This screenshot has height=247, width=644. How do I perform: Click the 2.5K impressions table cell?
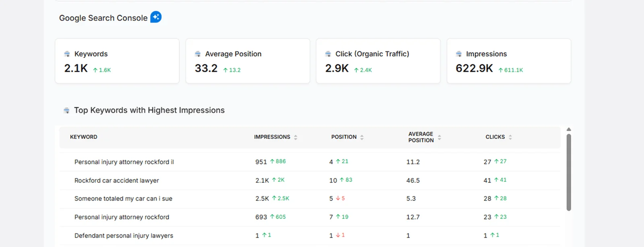click(x=262, y=199)
